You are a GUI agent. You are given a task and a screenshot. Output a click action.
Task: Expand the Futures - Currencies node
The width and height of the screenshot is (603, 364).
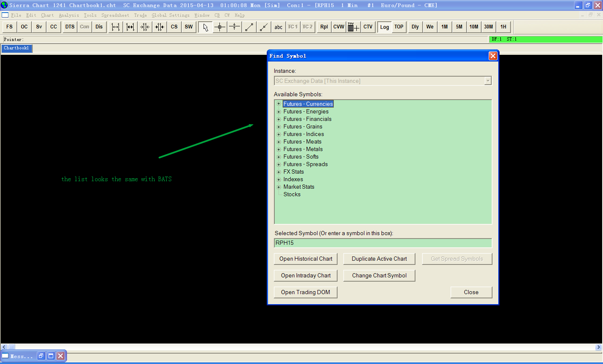(278, 104)
